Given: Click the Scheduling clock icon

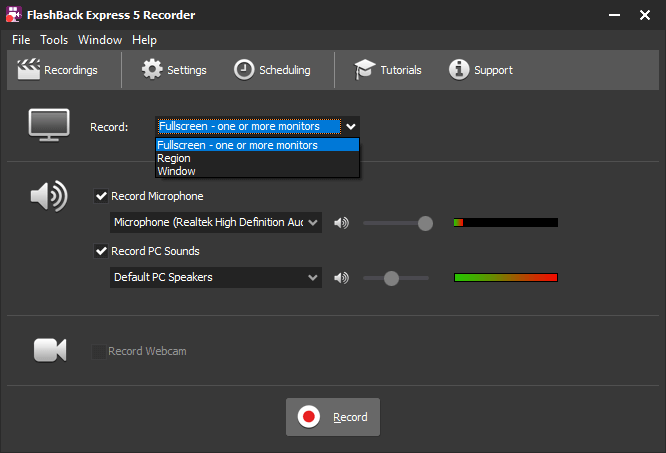Looking at the screenshot, I should tap(244, 70).
